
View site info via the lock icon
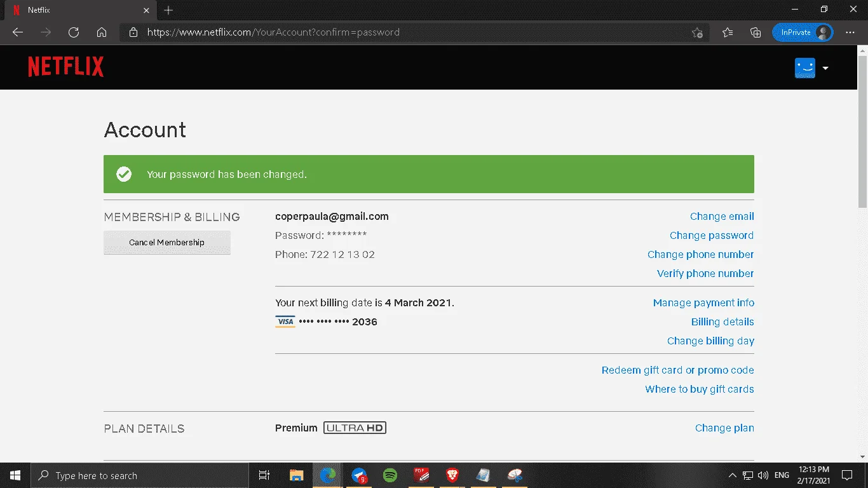[x=133, y=32]
